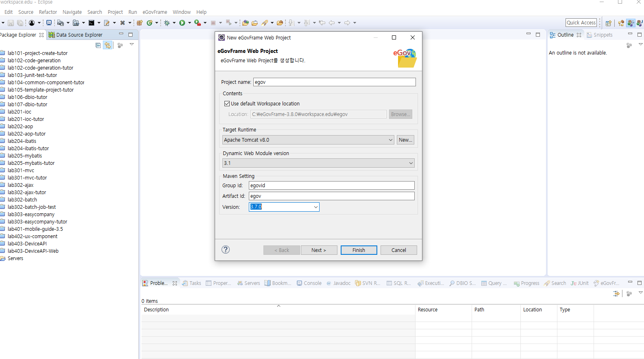Open the Maven Version 3.7.0 combo box

pos(284,207)
